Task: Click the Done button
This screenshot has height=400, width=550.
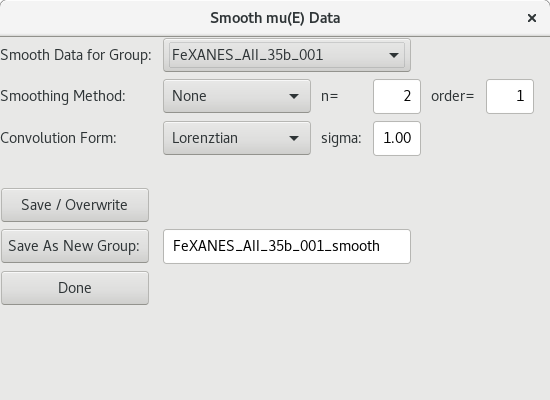Action: pos(75,288)
